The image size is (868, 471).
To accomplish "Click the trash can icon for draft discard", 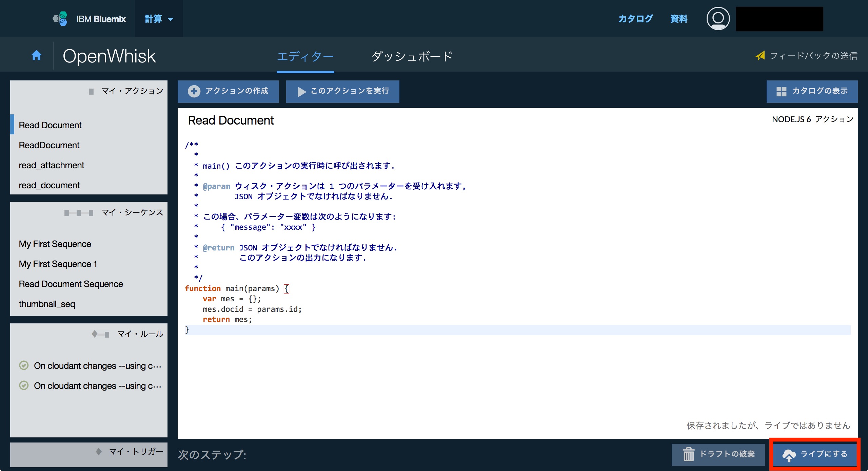I will 688,454.
